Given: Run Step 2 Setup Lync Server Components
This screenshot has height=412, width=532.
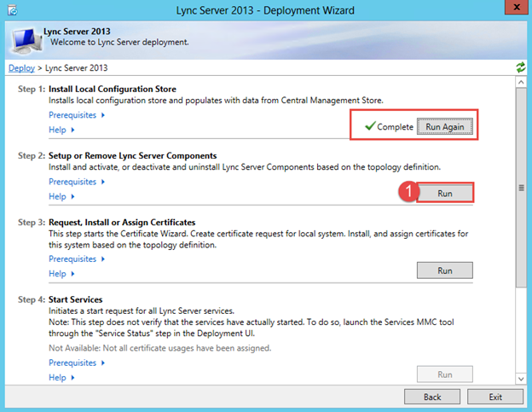Looking at the screenshot, I should tap(444, 194).
